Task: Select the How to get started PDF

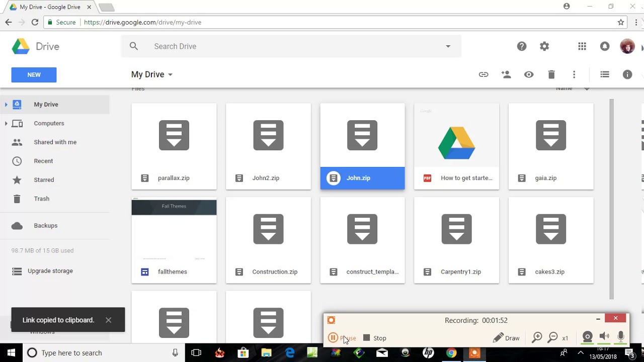Action: (456, 146)
